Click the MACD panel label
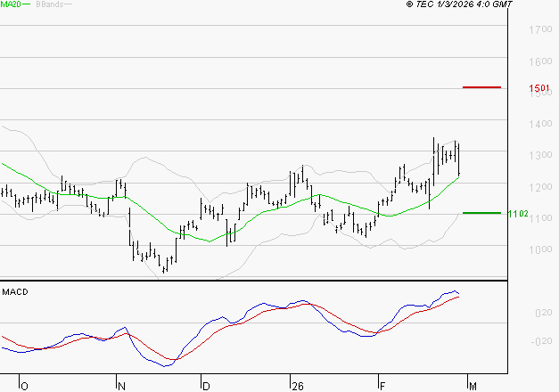Image resolution: width=559 pixels, height=392 pixels. 15,292
